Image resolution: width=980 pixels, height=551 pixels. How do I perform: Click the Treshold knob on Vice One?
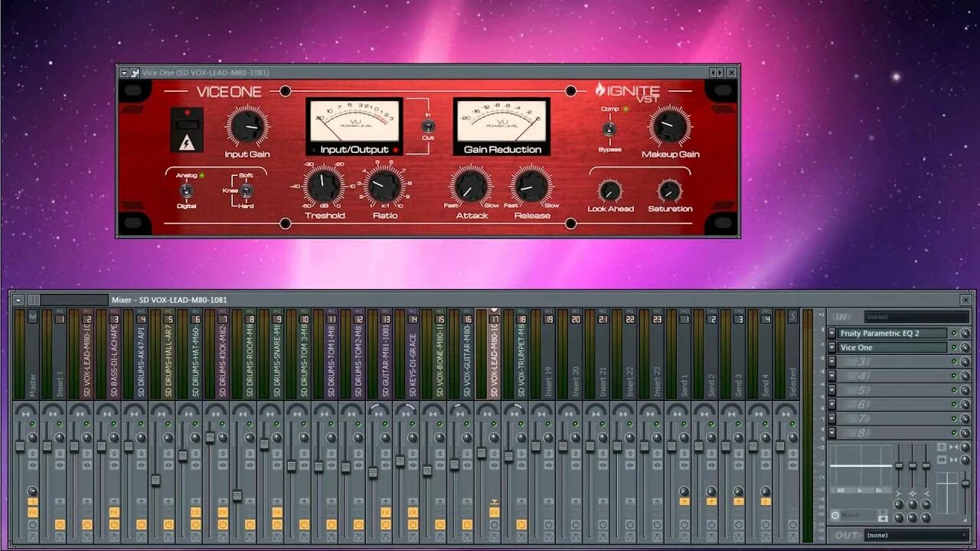pyautogui.click(x=322, y=186)
